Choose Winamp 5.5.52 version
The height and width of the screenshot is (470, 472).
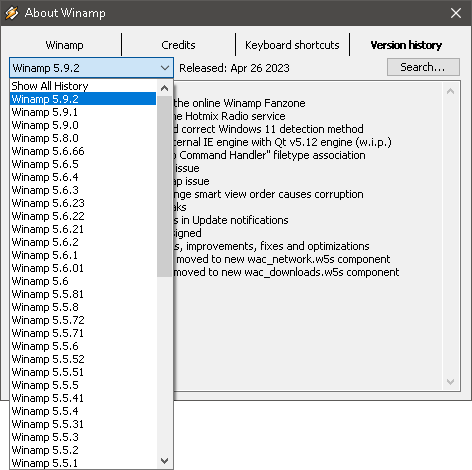83,359
